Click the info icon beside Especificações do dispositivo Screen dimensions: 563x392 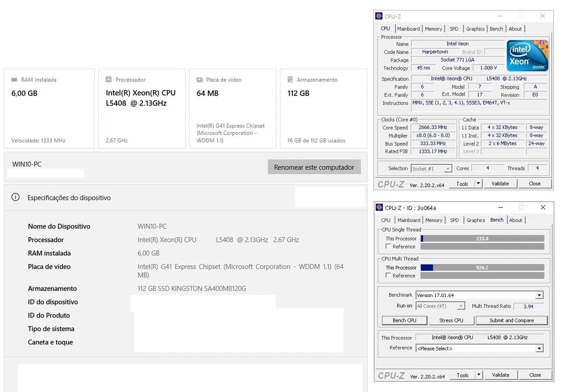(15, 197)
